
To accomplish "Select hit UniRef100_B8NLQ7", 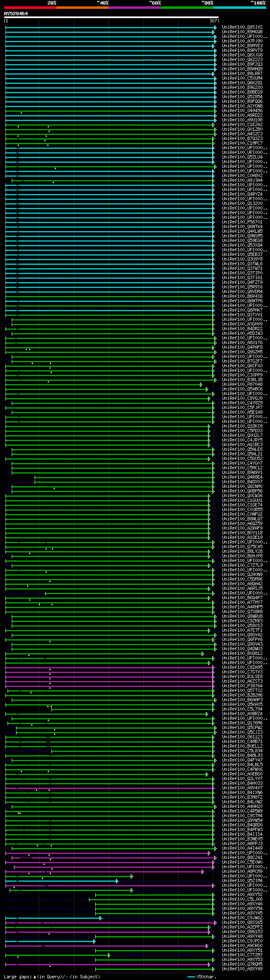I will pyautogui.click(x=242, y=519).
